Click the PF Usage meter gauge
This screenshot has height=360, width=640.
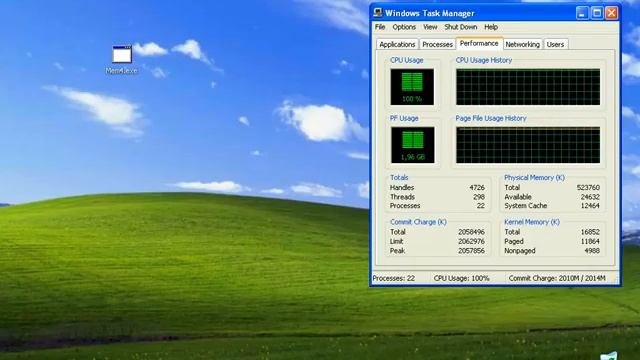click(x=412, y=144)
